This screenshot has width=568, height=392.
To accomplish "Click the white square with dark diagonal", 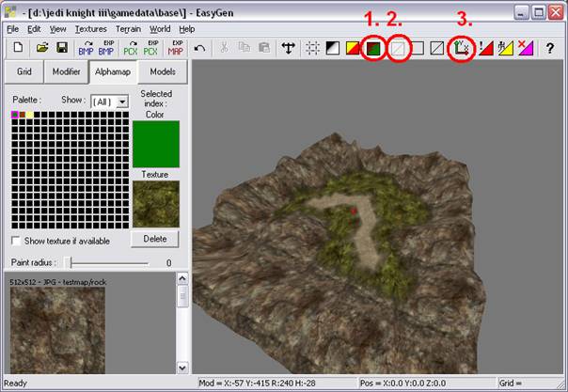I will point(437,48).
